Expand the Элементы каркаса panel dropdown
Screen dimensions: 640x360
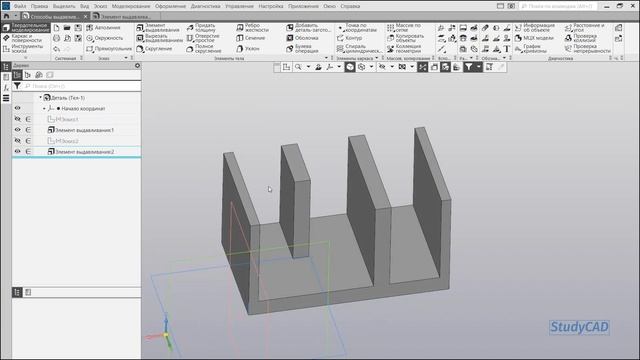376,58
